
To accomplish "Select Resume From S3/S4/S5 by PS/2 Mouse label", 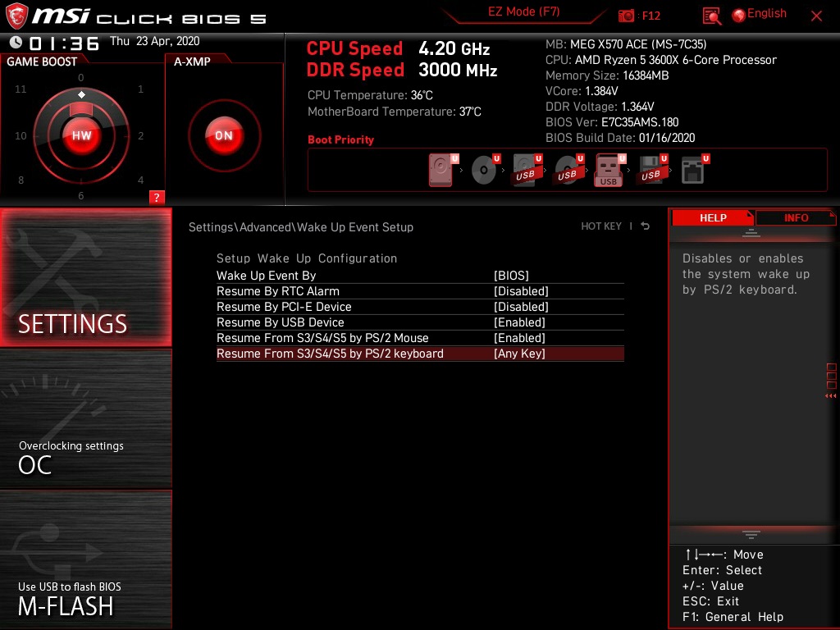I will click(322, 337).
